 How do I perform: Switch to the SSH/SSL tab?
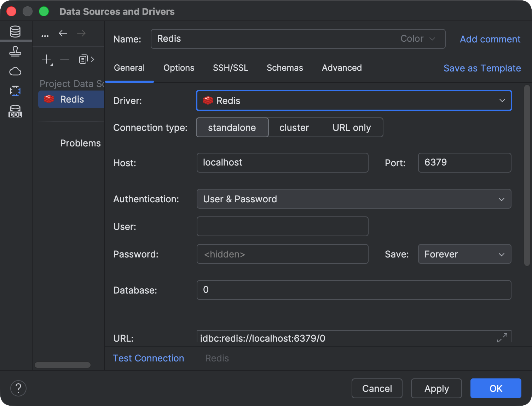[231, 68]
